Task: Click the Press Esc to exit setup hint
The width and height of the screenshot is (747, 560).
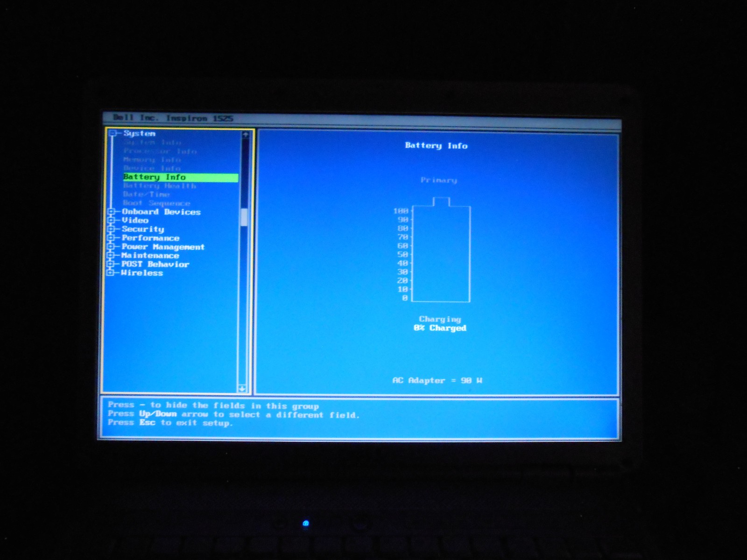Action: point(170,423)
